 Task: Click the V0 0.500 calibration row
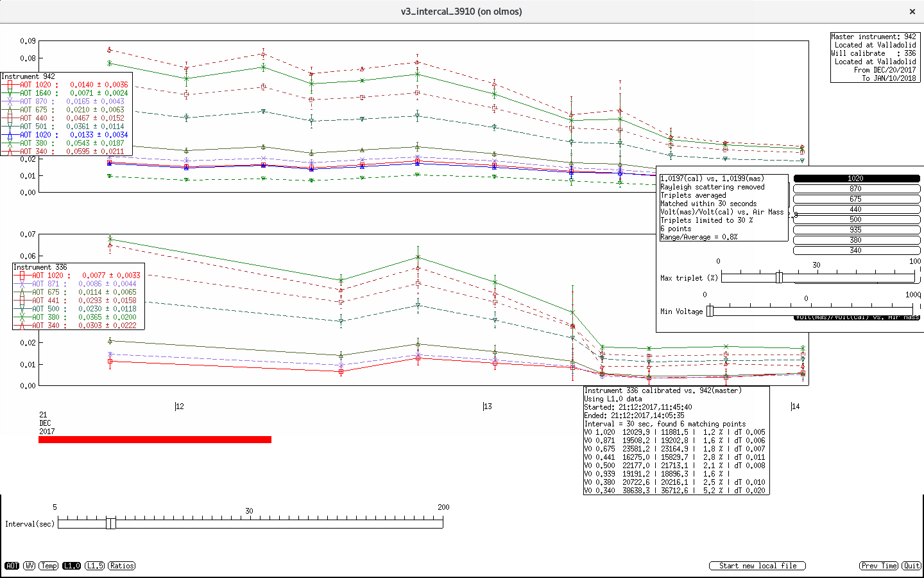pos(675,466)
